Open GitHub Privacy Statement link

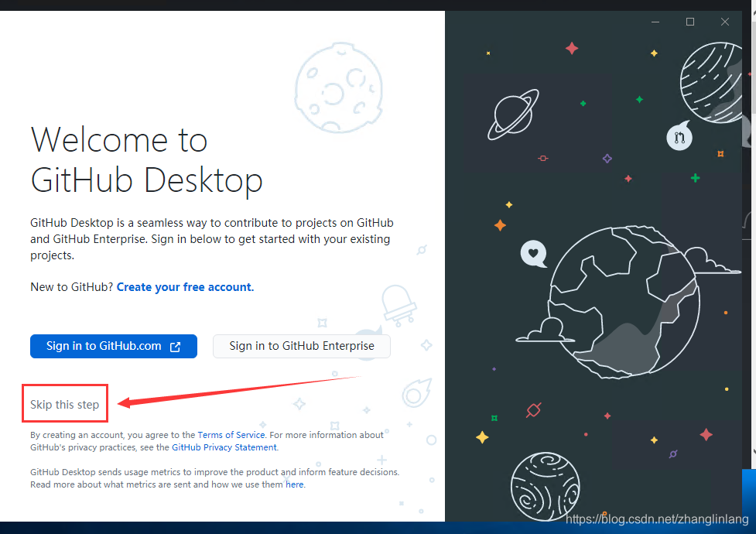(224, 447)
